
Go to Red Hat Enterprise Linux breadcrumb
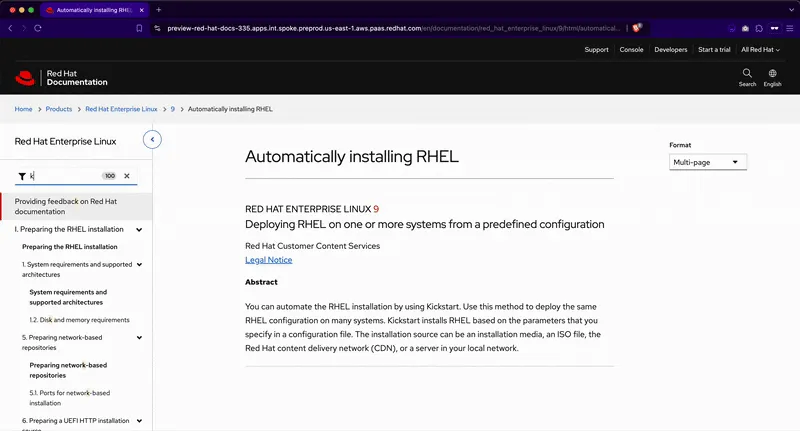pos(121,109)
